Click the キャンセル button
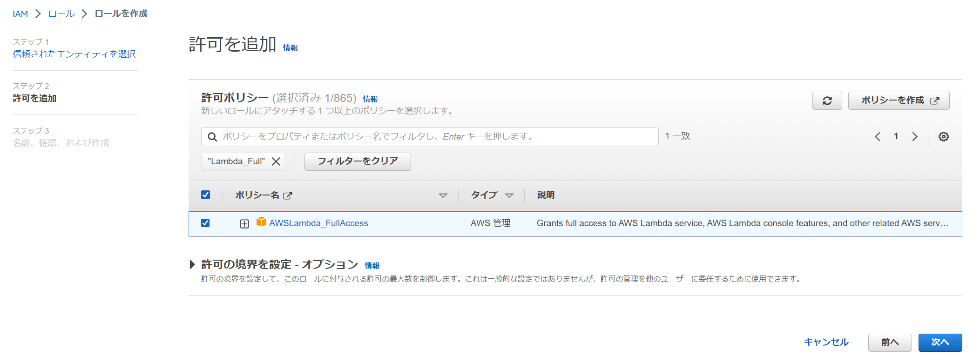Viewport: 980px width, 363px height. tap(826, 343)
